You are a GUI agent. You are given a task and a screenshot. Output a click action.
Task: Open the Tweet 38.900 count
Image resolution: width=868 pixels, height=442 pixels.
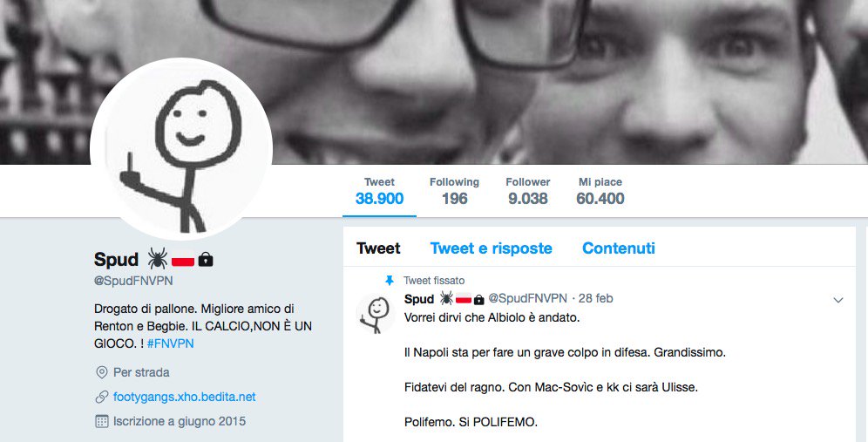click(x=379, y=191)
